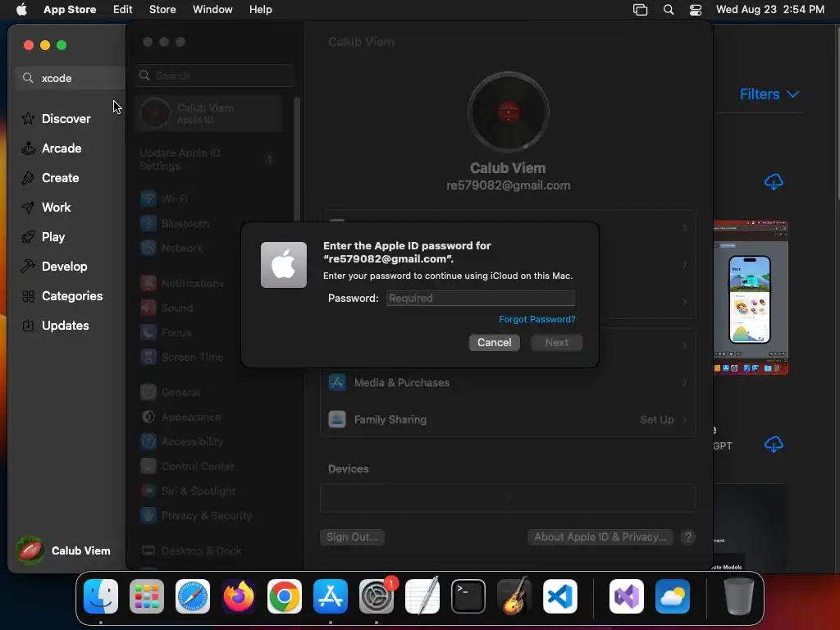This screenshot has width=840, height=630.
Task: Open the Family Sharing row
Action: [508, 419]
